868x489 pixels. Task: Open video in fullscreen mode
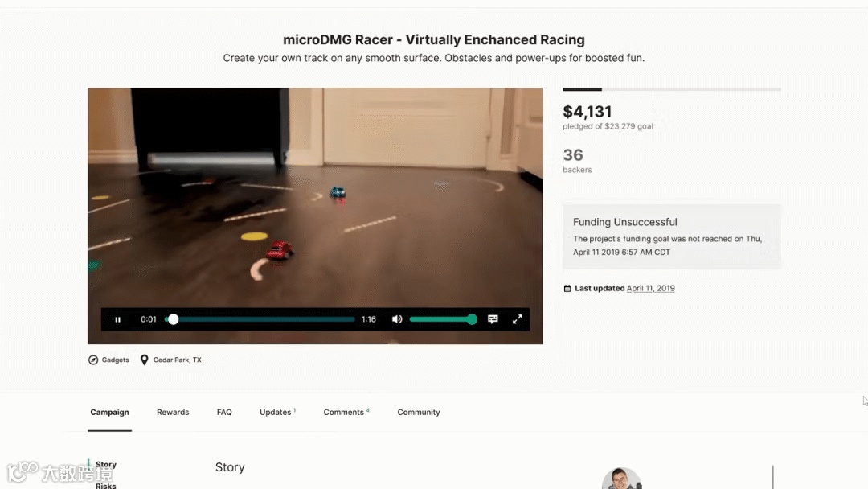click(x=517, y=319)
